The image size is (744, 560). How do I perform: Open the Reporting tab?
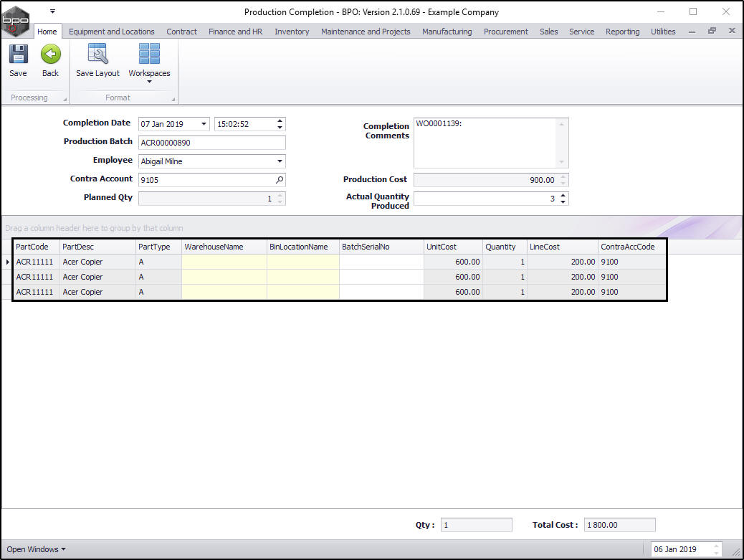(x=623, y=32)
